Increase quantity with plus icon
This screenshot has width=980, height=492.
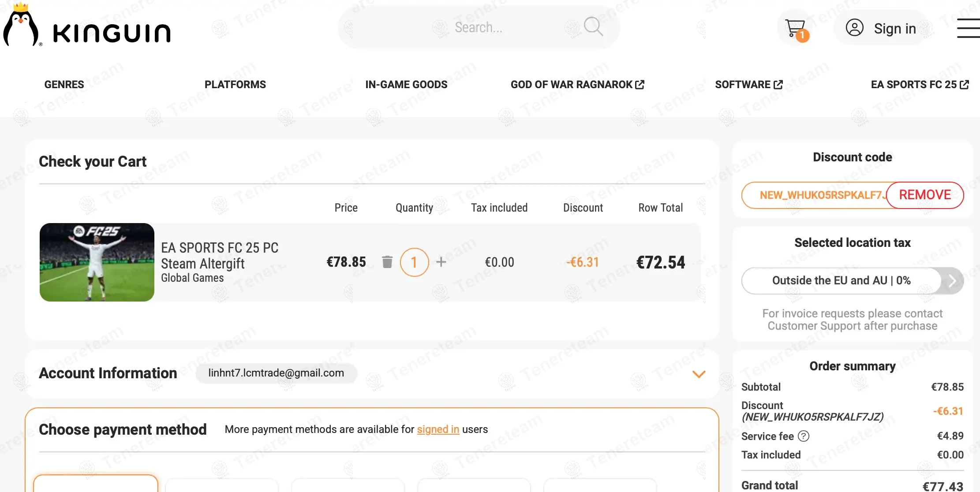[441, 262]
